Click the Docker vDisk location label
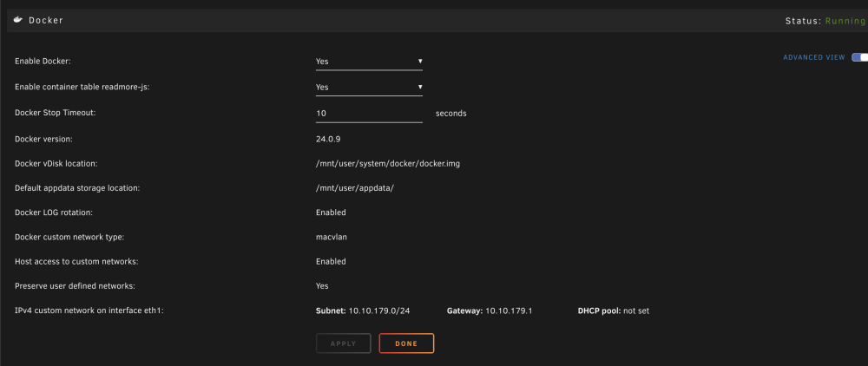The width and height of the screenshot is (868, 366). coord(56,164)
